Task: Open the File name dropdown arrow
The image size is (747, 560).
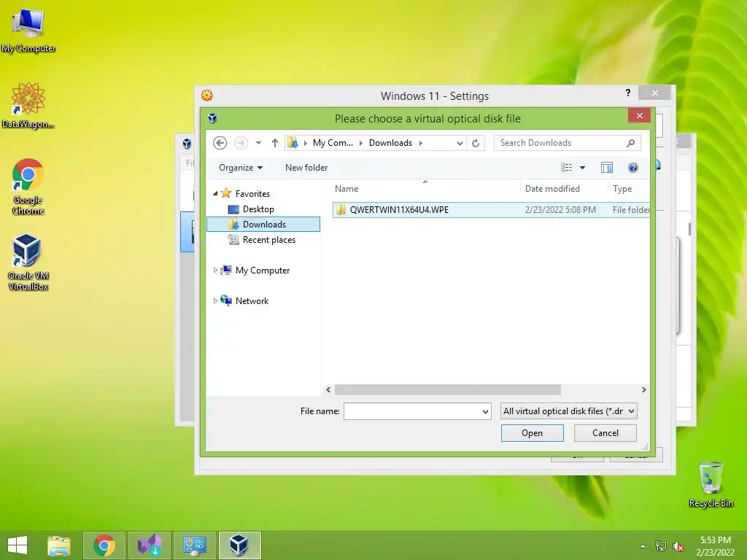Action: pos(485,411)
